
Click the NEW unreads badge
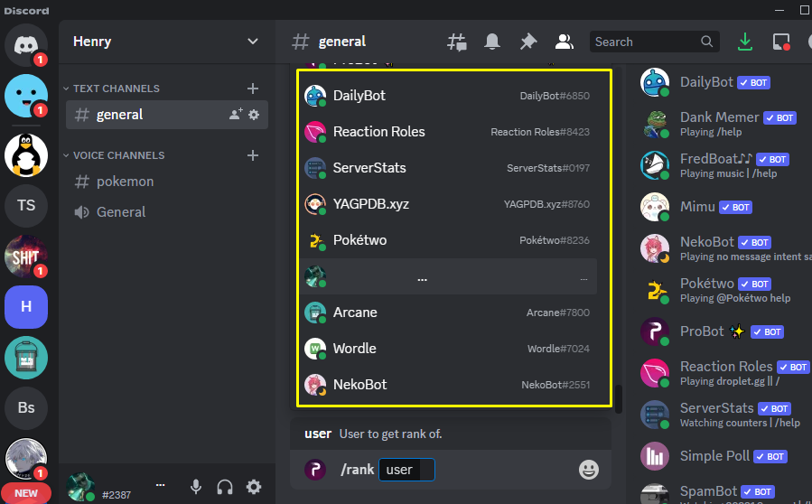(26, 493)
